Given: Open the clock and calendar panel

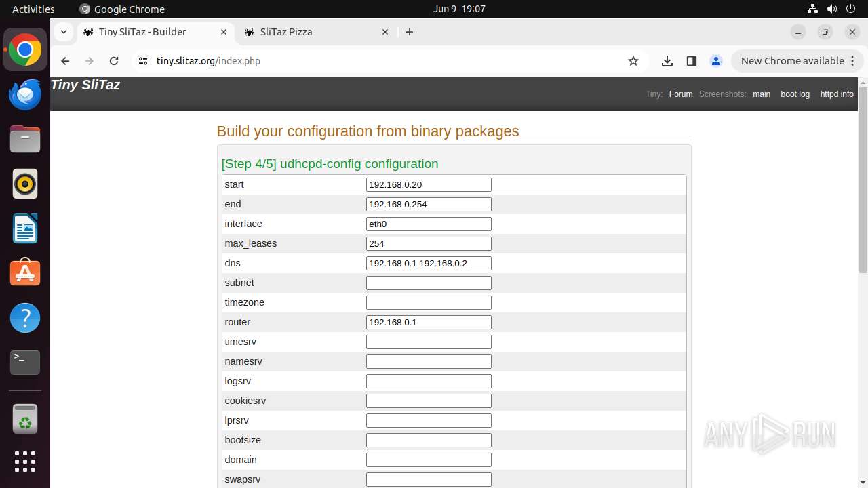Looking at the screenshot, I should [x=459, y=9].
